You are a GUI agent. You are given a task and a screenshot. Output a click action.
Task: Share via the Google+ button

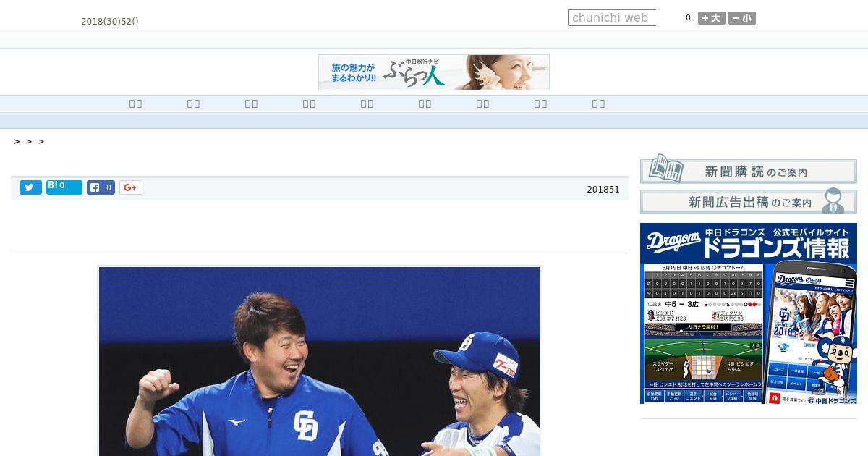131,187
